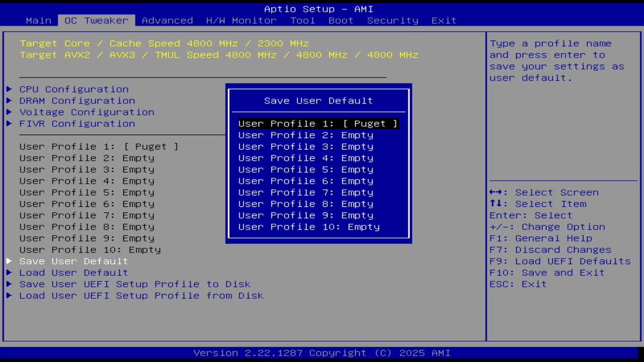
Task: Select the OC Tweaker tab
Action: click(97, 21)
